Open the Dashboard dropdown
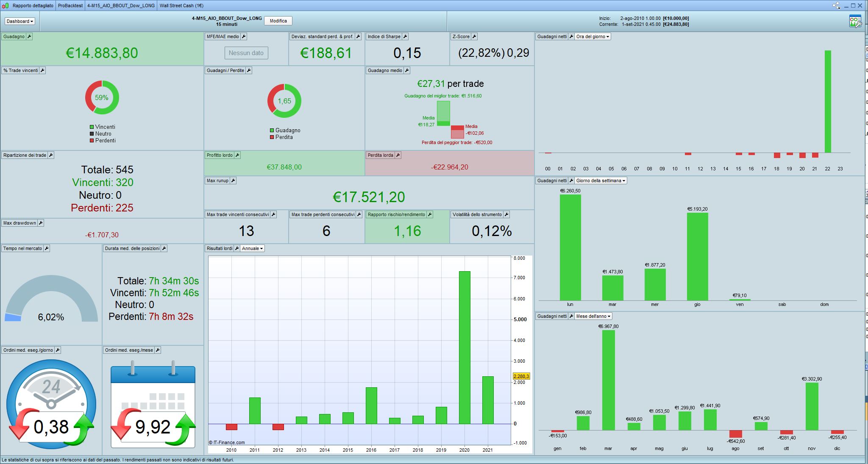The image size is (868, 464). pyautogui.click(x=20, y=21)
